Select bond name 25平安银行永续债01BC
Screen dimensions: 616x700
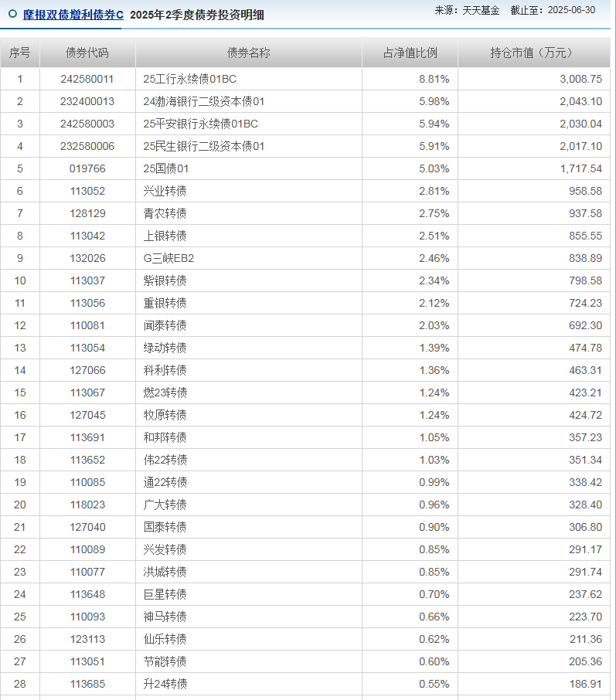[x=201, y=124]
